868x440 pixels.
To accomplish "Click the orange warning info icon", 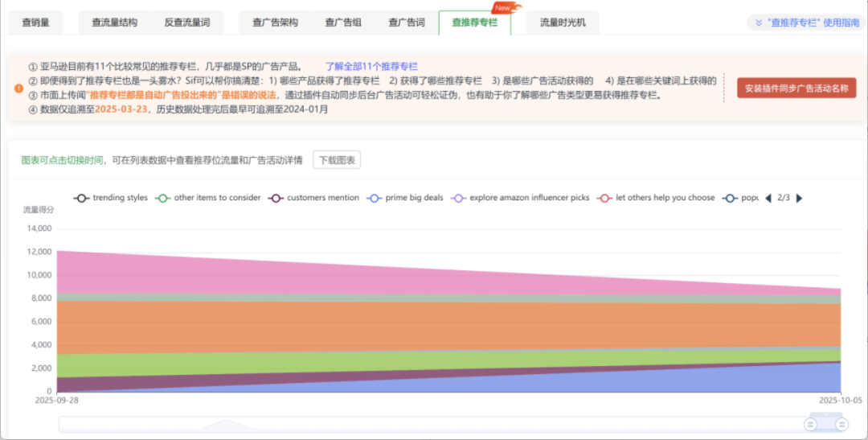I will tap(18, 88).
